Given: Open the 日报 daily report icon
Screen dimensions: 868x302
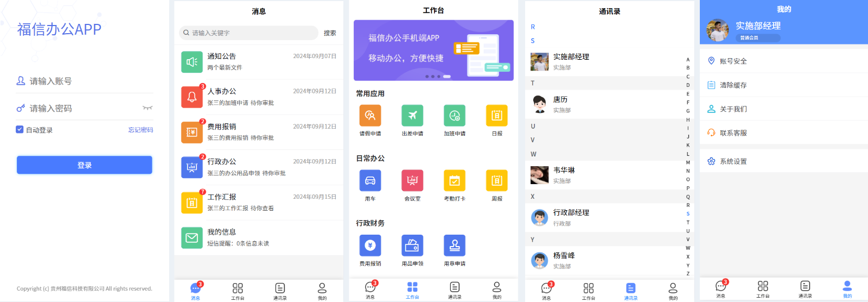Looking at the screenshot, I should (497, 116).
